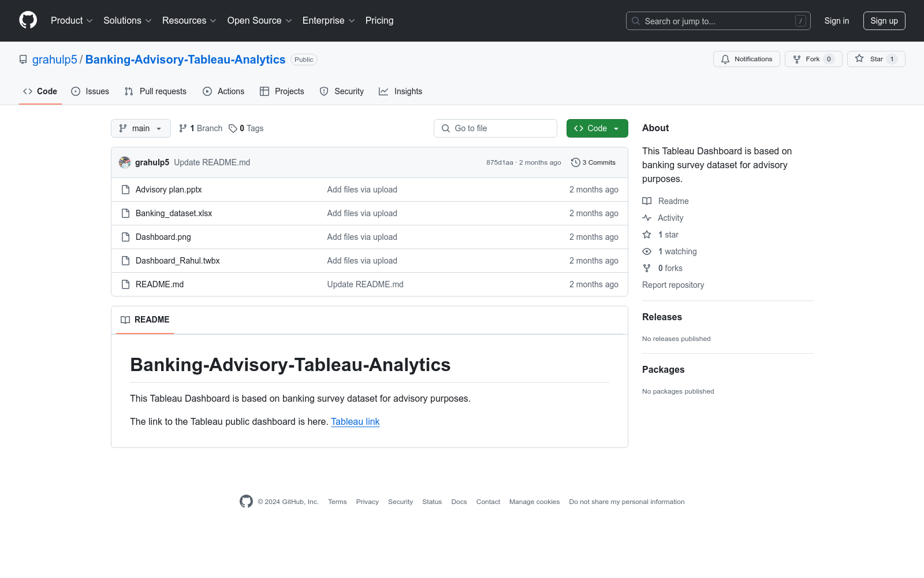924x578 pixels.
Task: Open the Packages heading link
Action: (x=663, y=369)
